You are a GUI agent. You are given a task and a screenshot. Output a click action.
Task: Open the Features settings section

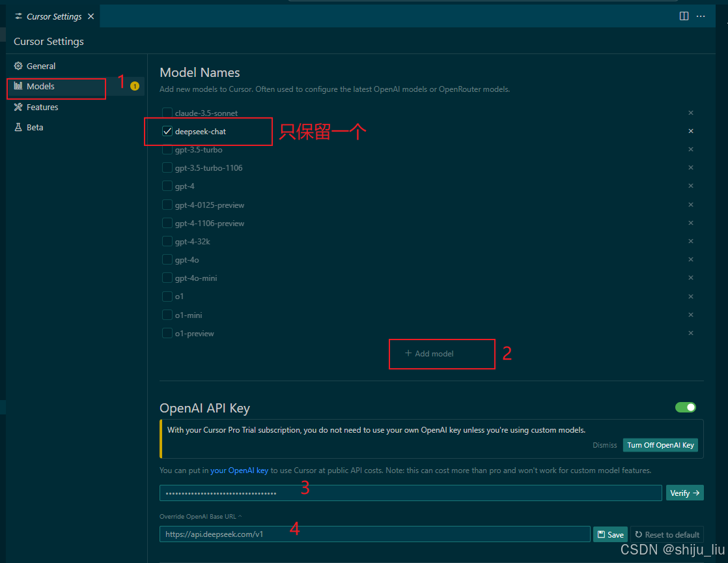(x=42, y=108)
